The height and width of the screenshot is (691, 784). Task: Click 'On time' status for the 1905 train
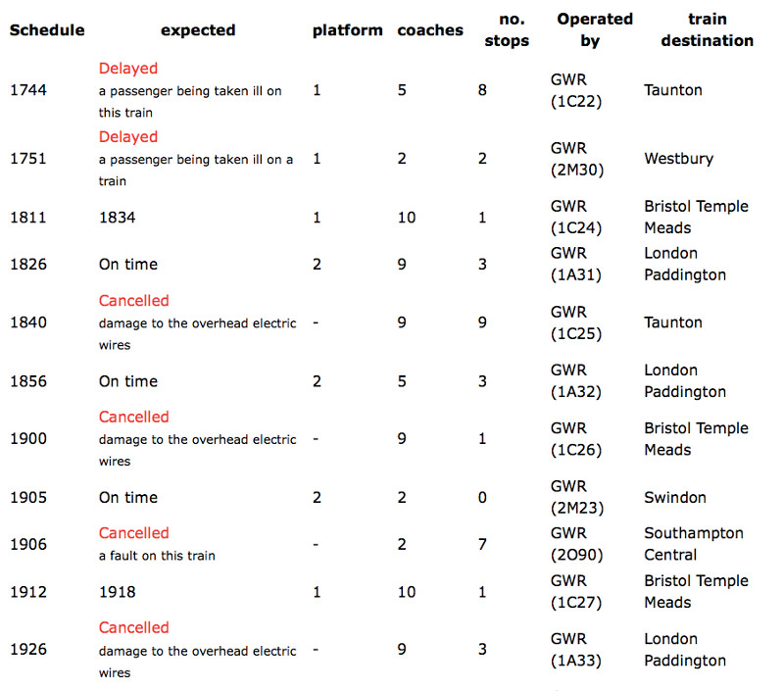pyautogui.click(x=128, y=498)
